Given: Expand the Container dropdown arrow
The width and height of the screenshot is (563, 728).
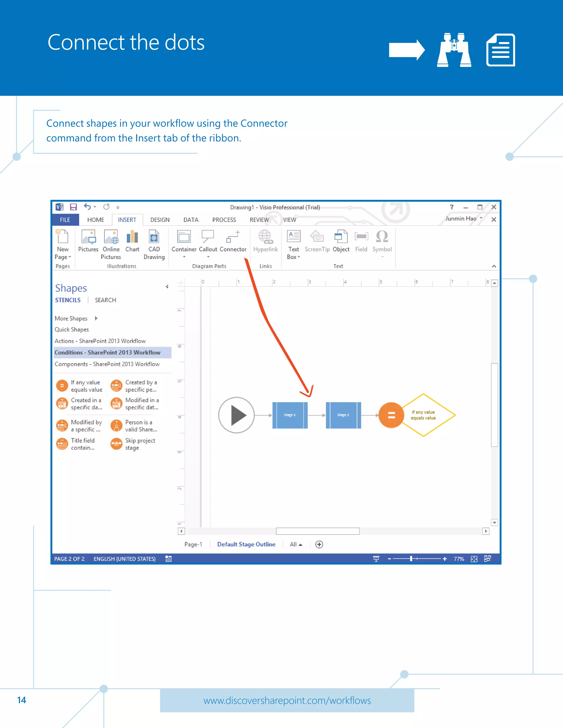Looking at the screenshot, I should (184, 257).
